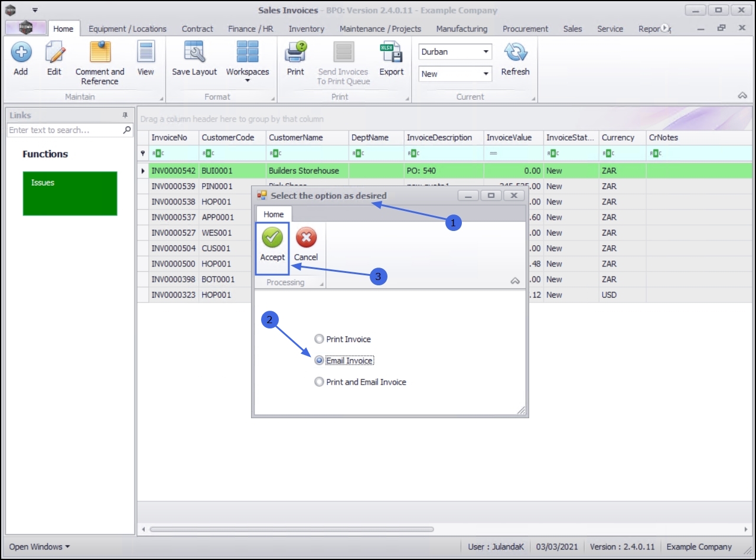The width and height of the screenshot is (756, 560).
Task: Sort by InvoiceValue column header
Action: (x=513, y=138)
